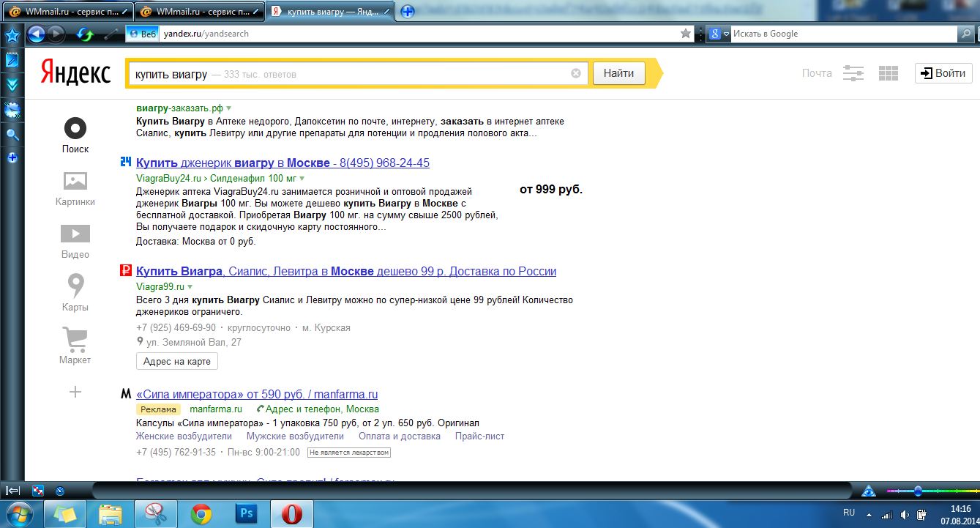980x528 pixels.
Task: Open the magnifier search panel in sidebar
Action: pyautogui.click(x=12, y=135)
